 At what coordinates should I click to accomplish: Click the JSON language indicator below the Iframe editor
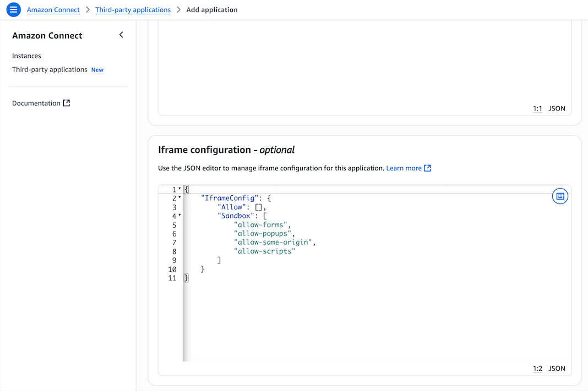[557, 368]
